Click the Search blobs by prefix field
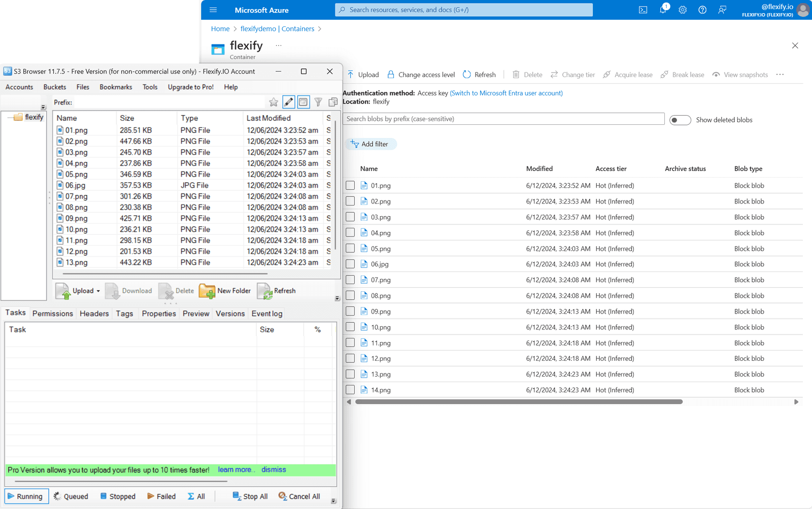Viewport: 812px width, 509px height. pos(502,118)
